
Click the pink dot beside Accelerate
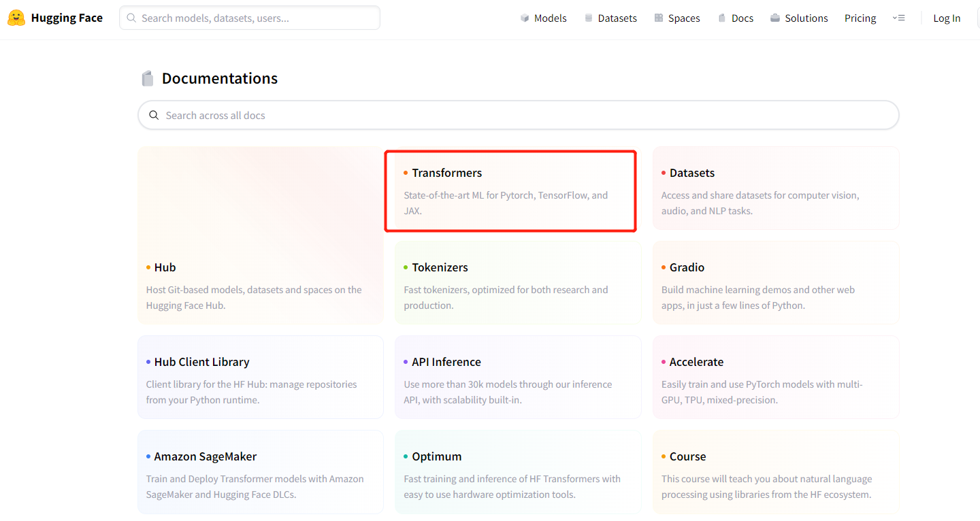[664, 362]
